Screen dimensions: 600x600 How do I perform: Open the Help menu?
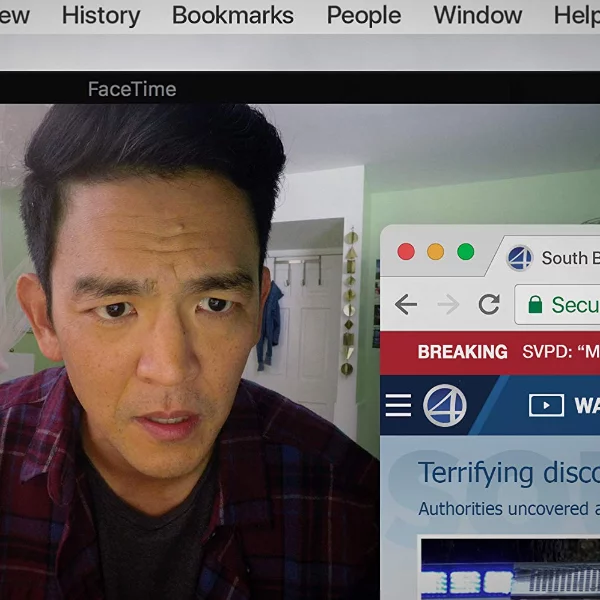pyautogui.click(x=577, y=16)
